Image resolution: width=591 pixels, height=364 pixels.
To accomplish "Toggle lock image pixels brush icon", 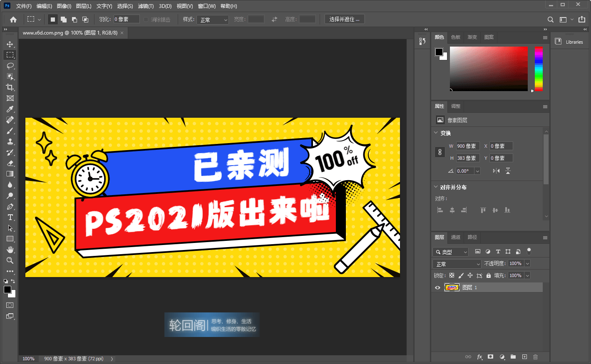I will [461, 275].
